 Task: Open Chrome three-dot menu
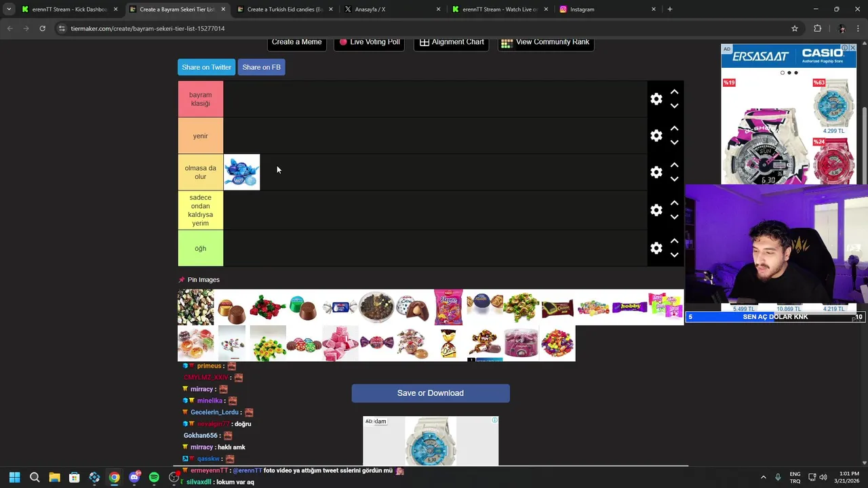click(x=859, y=28)
